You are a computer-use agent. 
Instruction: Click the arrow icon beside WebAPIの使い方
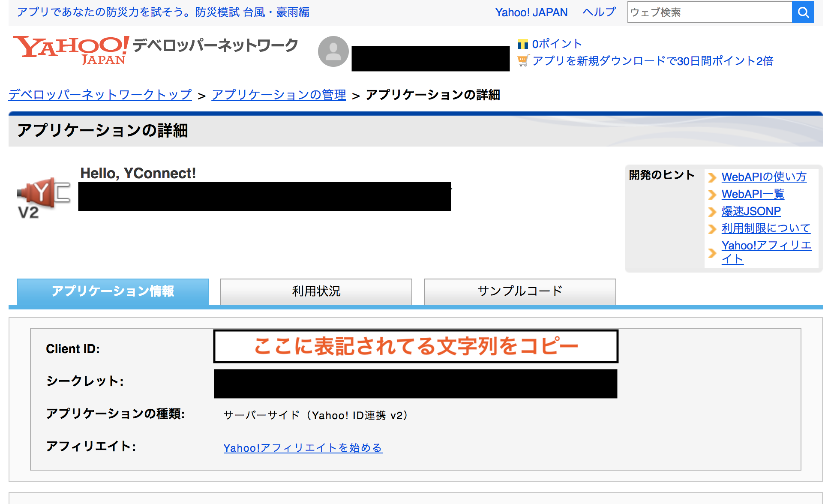click(x=712, y=177)
